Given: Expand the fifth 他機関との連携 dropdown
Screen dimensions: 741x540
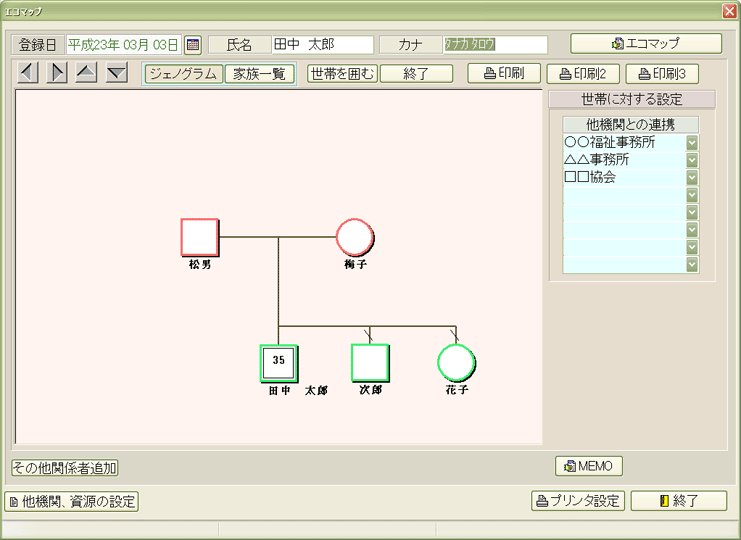Looking at the screenshot, I should tap(692, 213).
